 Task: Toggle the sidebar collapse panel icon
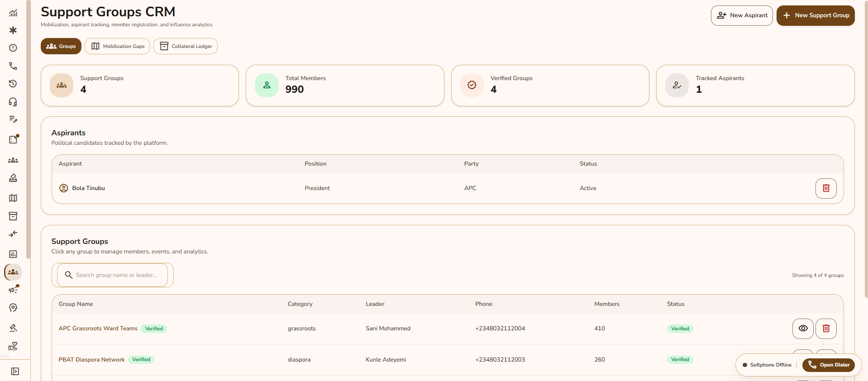(15, 371)
